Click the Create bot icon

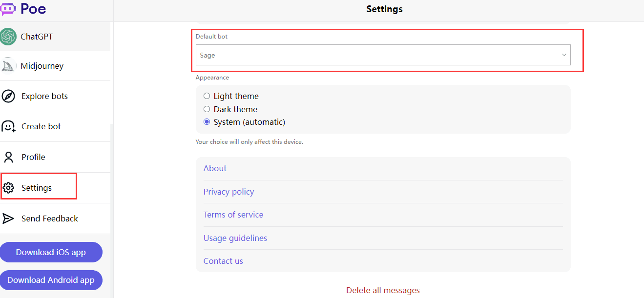(x=8, y=126)
